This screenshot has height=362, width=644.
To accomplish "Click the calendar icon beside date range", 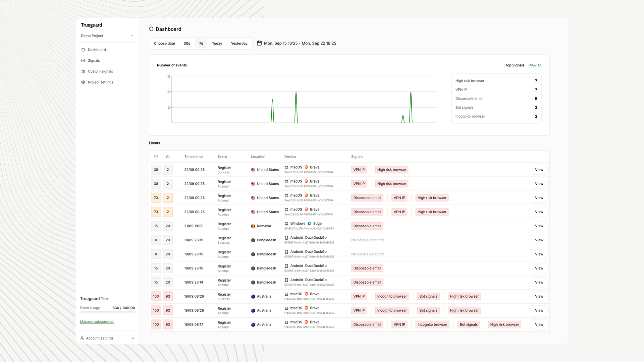I will [x=259, y=43].
